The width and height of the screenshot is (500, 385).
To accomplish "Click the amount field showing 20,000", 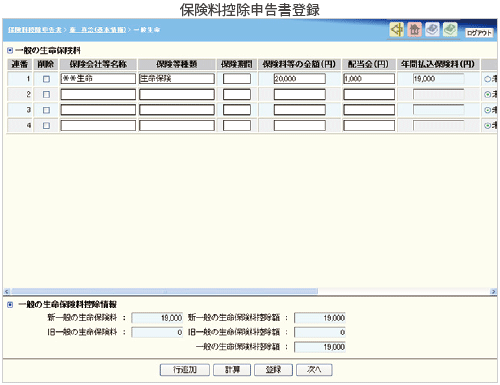I will pos(300,79).
